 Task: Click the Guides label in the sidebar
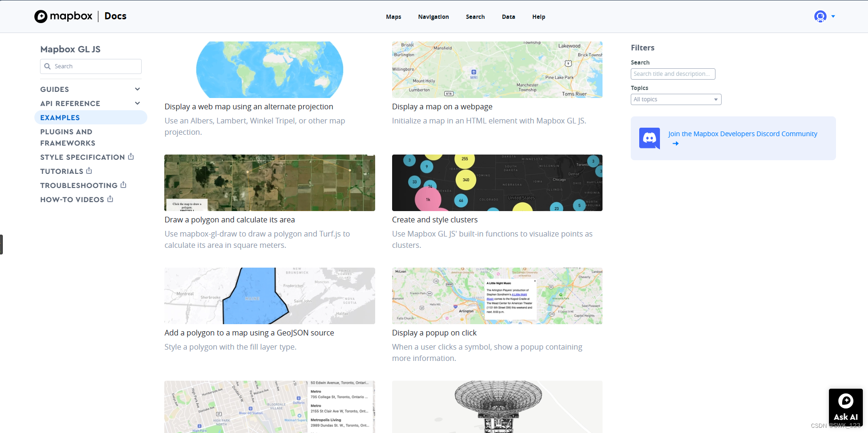[55, 90]
